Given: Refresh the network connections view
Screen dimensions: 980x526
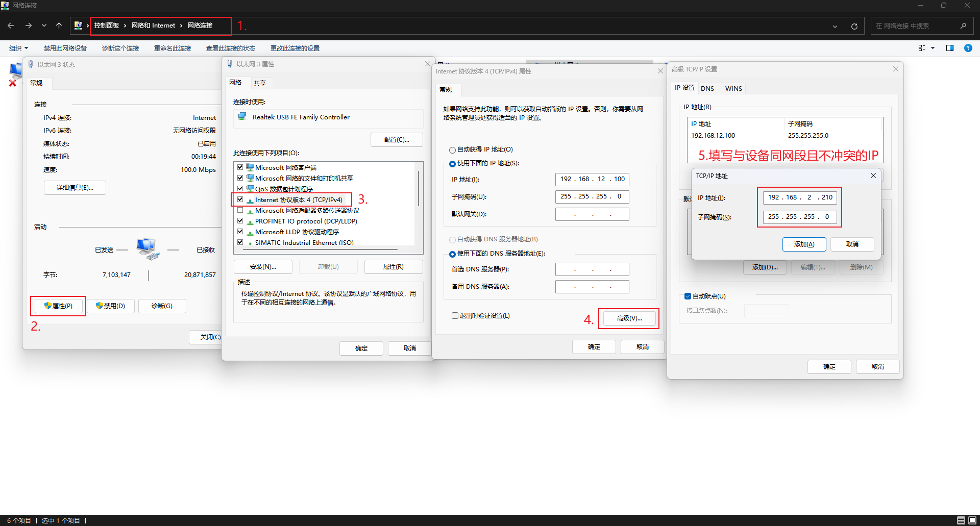Looking at the screenshot, I should [854, 26].
